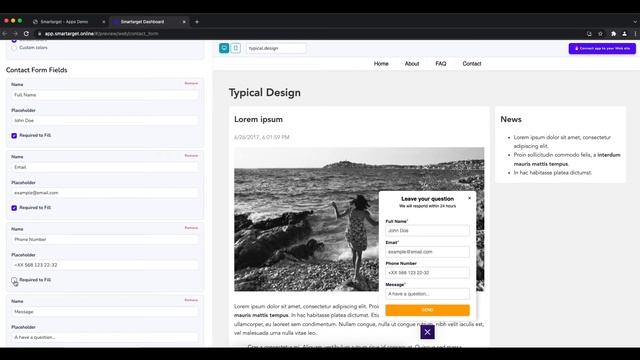Click the browser address bar URL
The width and height of the screenshot is (640, 360).
pyautogui.click(x=102, y=34)
